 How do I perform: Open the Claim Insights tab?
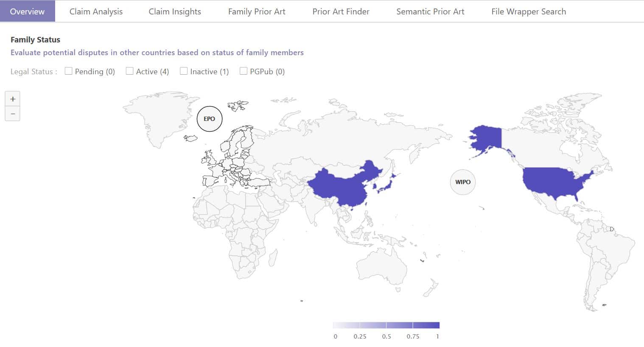point(175,11)
